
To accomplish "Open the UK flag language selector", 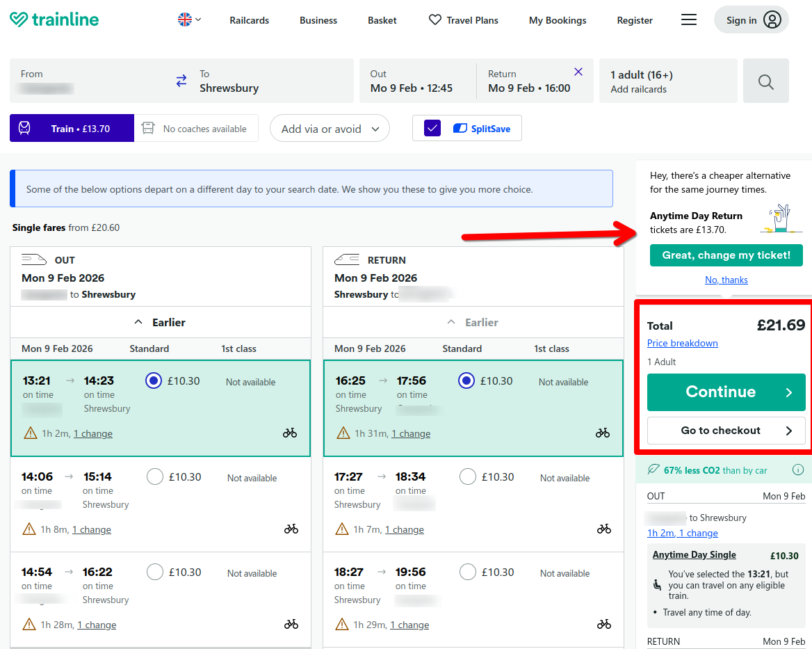I will 189,19.
